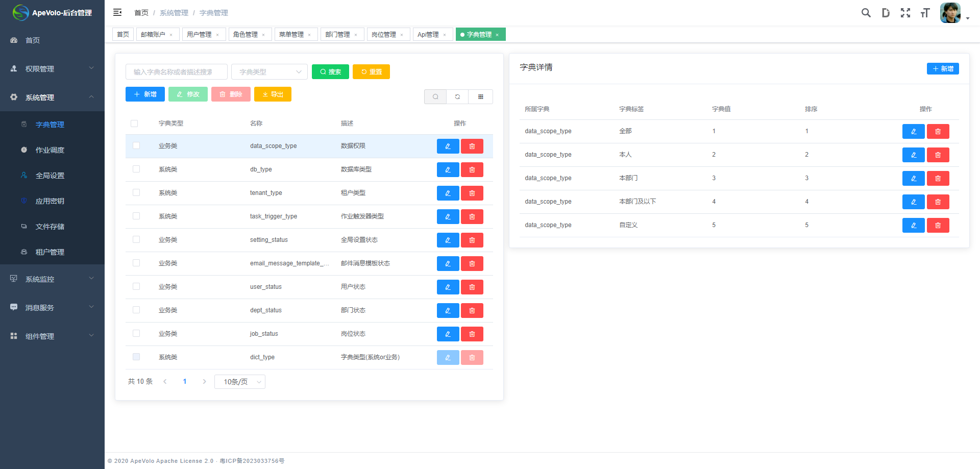This screenshot has width=980, height=469.
Task: Click the sidebar collapse hamburger icon
Action: (x=117, y=13)
